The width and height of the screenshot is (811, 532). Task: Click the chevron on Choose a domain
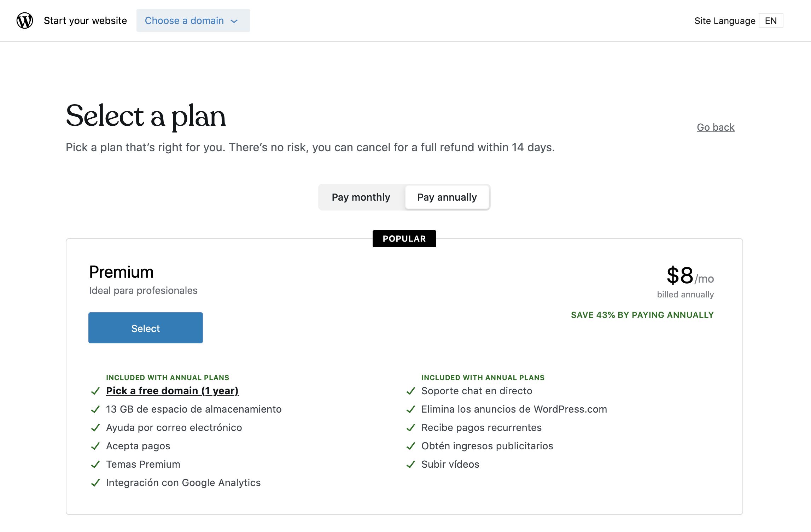click(x=234, y=21)
